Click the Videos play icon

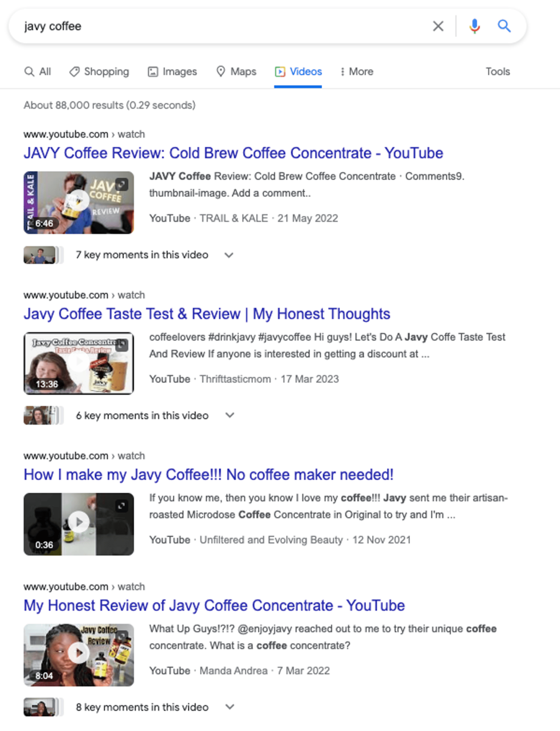pyautogui.click(x=280, y=72)
